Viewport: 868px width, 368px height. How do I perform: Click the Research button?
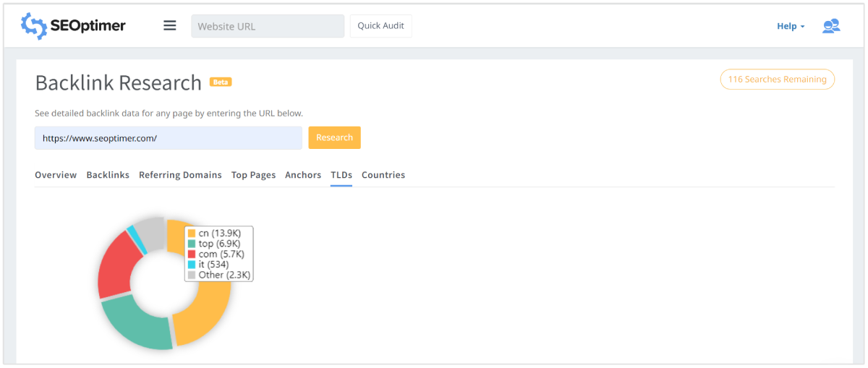point(334,137)
